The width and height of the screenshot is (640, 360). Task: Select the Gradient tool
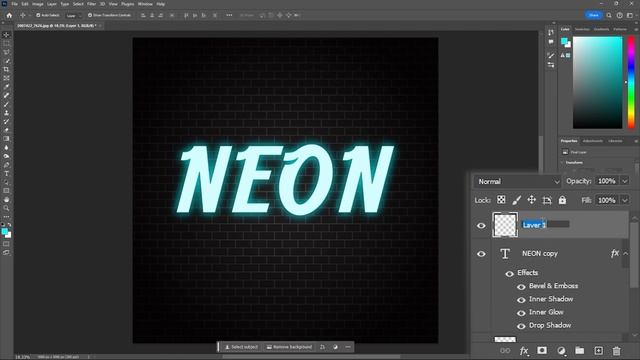click(6, 139)
